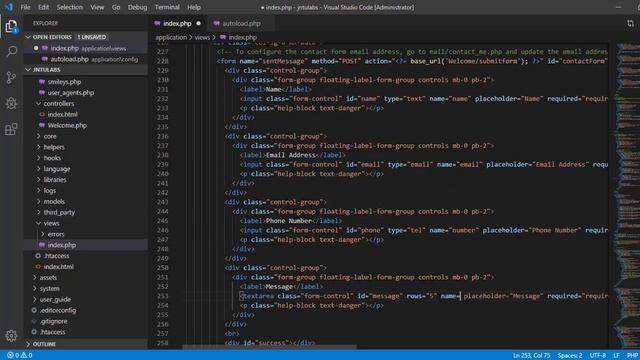Image resolution: width=640 pixels, height=360 pixels.
Task: Switch to the index.php editor tab
Action: click(x=178, y=23)
